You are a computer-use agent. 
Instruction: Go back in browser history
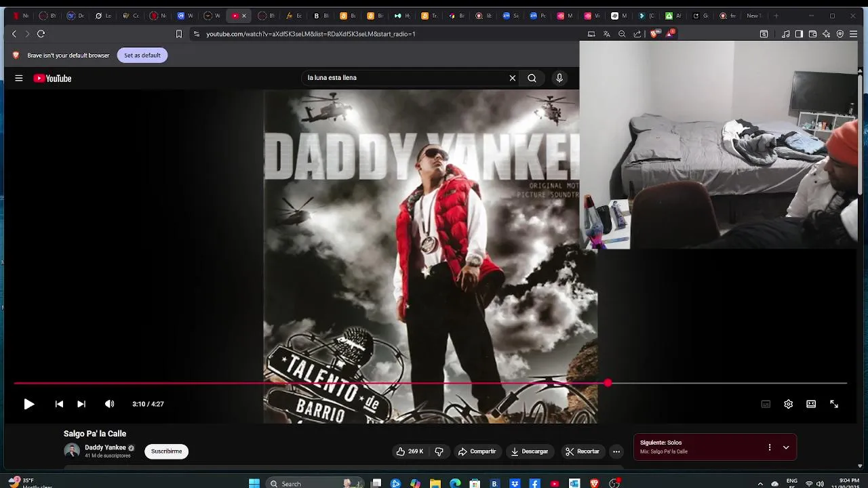[x=14, y=34]
